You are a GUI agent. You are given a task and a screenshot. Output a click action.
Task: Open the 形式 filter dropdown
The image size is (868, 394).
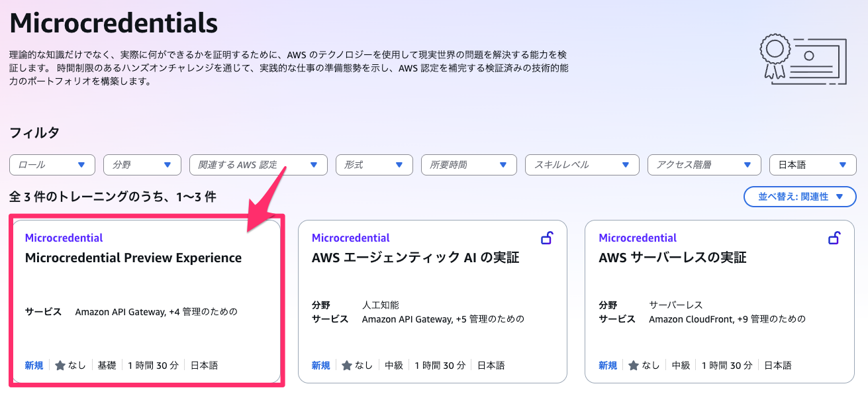click(374, 165)
